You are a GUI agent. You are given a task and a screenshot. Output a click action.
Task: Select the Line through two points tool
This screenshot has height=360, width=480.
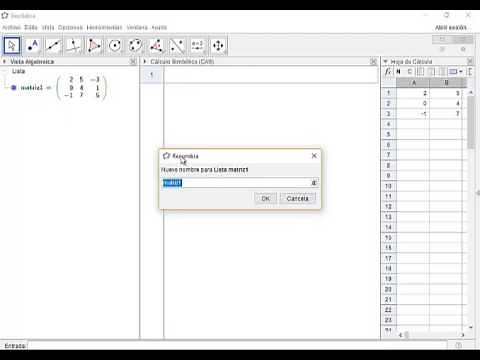pyautogui.click(x=53, y=46)
